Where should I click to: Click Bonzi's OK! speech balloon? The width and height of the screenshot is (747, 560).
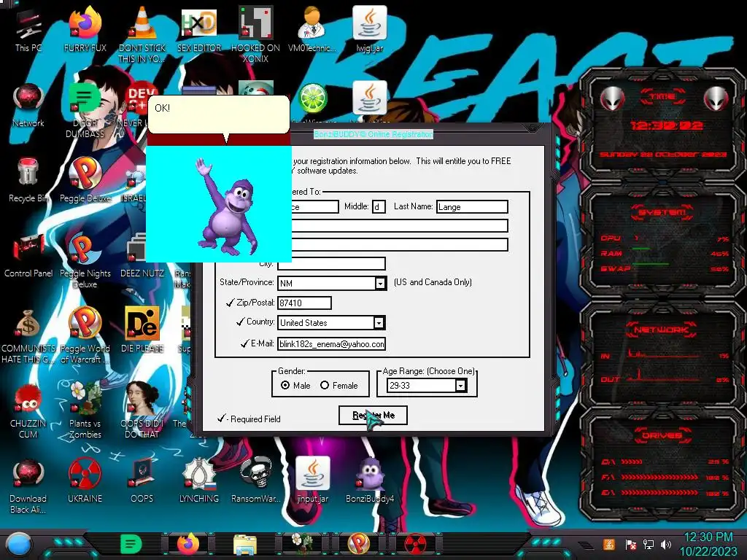pyautogui.click(x=219, y=114)
